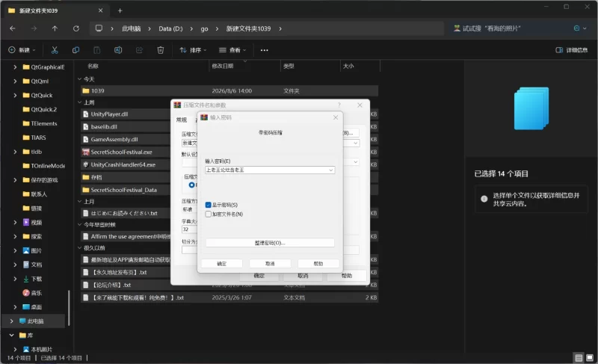Click 帮助 help in password dialog
Screen dimensions: 598x364
click(x=318, y=263)
